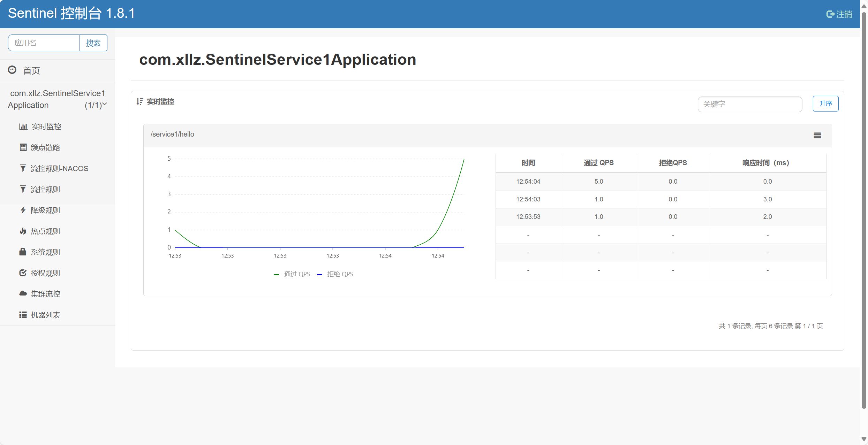
Task: Click the 搜索 button
Action: (x=93, y=43)
